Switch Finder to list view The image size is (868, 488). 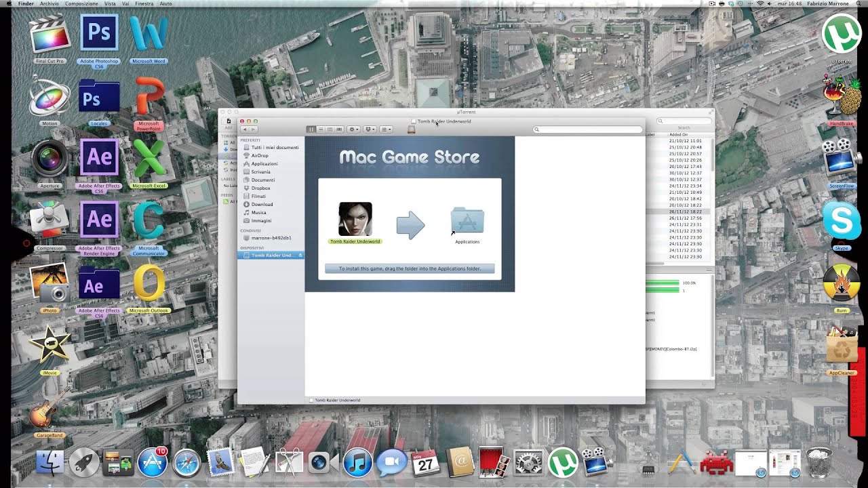(x=321, y=129)
